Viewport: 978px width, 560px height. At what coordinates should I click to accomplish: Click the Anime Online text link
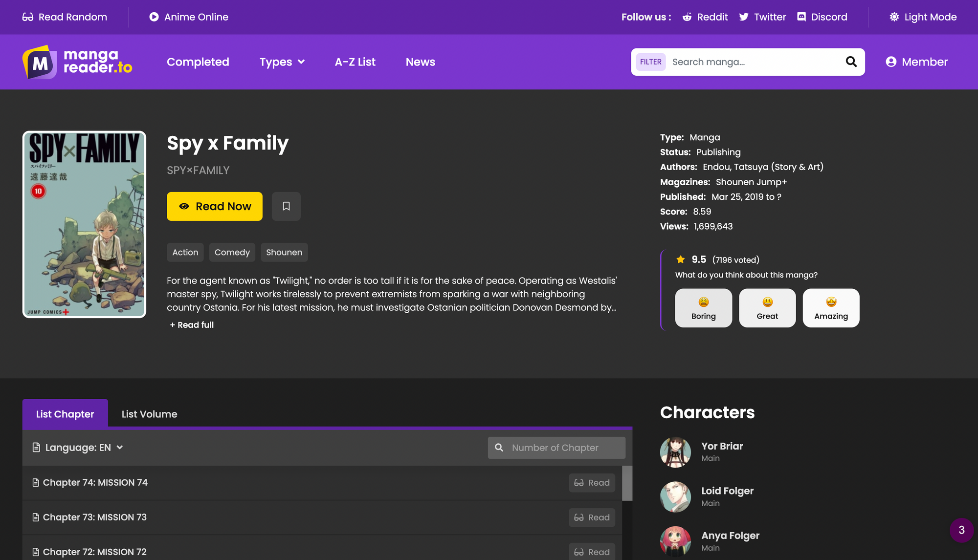pyautogui.click(x=197, y=17)
